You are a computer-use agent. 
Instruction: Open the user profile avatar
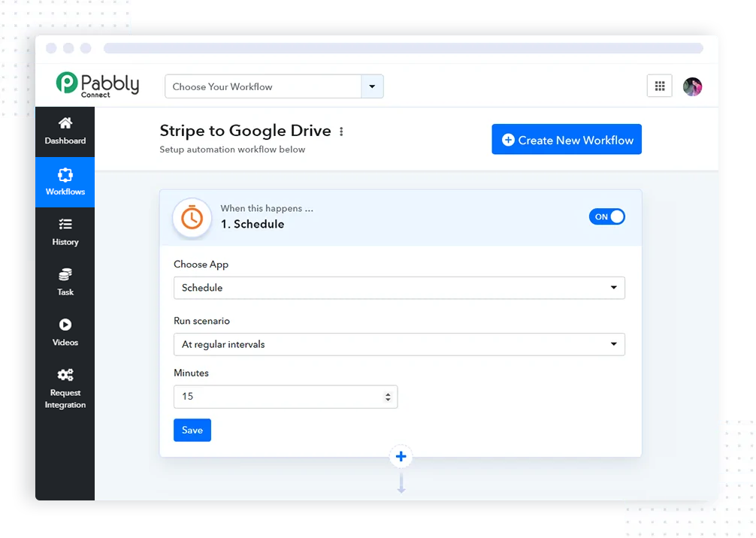tap(692, 86)
